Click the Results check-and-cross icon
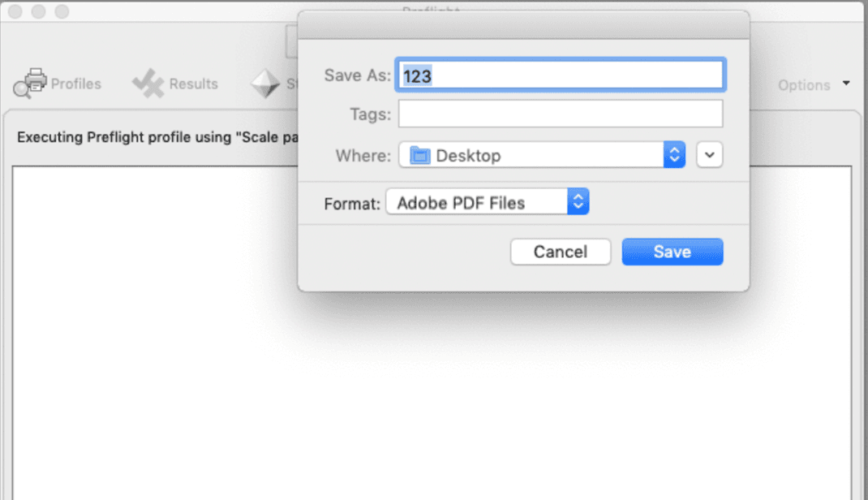This screenshot has width=868, height=500. (148, 84)
